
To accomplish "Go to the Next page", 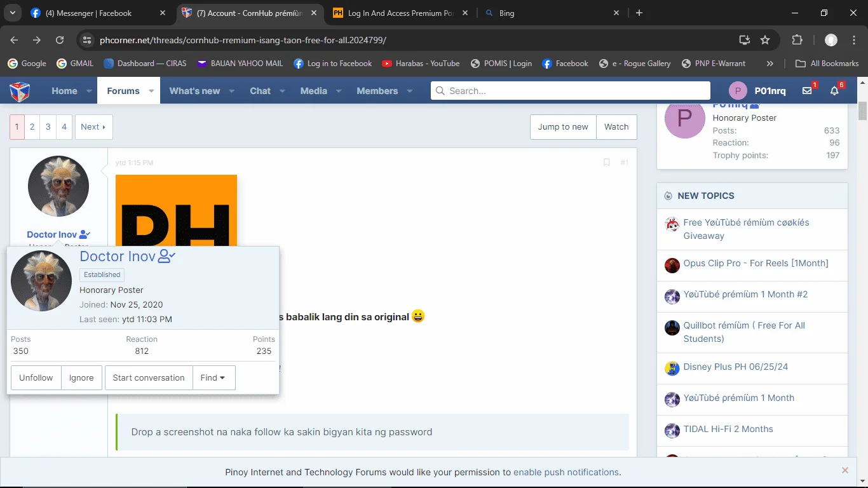I will [93, 126].
